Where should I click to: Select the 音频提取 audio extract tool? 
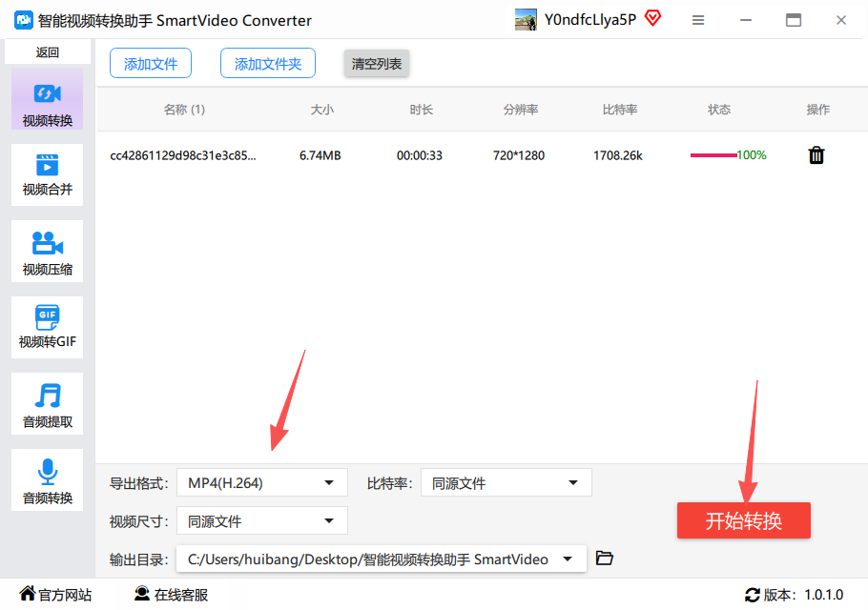(47, 404)
